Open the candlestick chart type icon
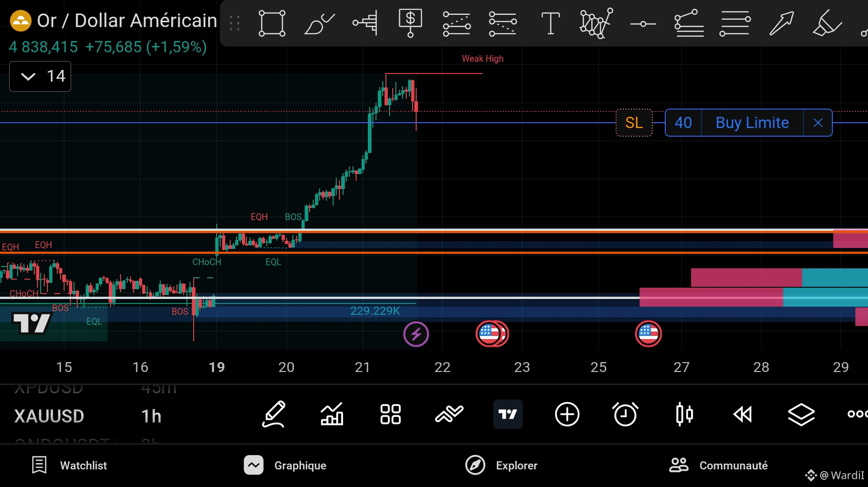 684,414
